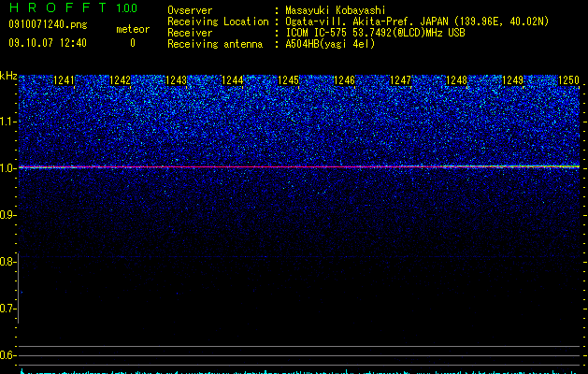
Task: Click the 0.8 kHz axis label
Action: point(8,262)
